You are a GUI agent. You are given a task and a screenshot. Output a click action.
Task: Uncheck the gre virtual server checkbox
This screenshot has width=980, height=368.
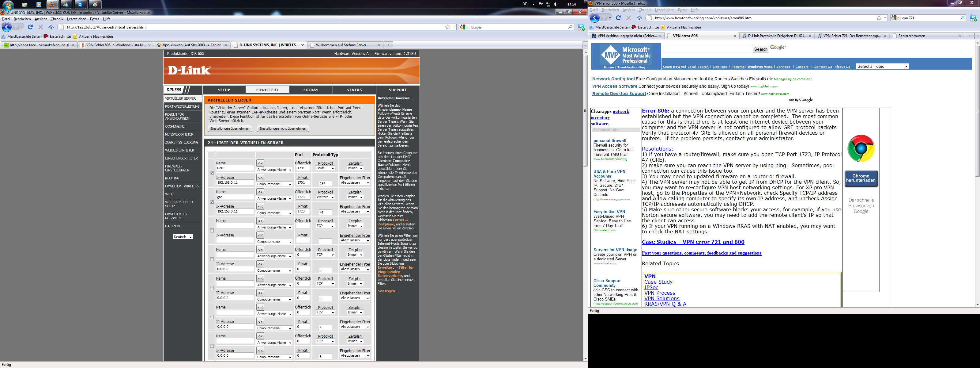212,202
